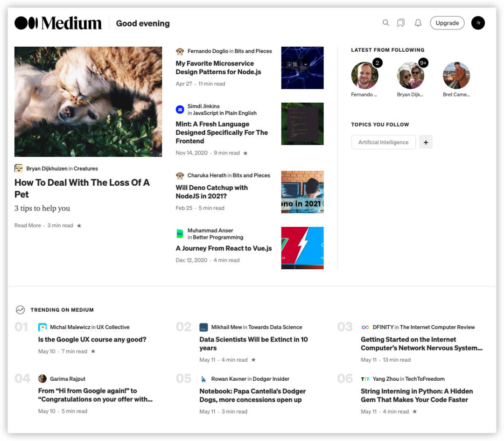Click the star beside '9 min read'
The height and width of the screenshot is (441, 504).
click(245, 154)
